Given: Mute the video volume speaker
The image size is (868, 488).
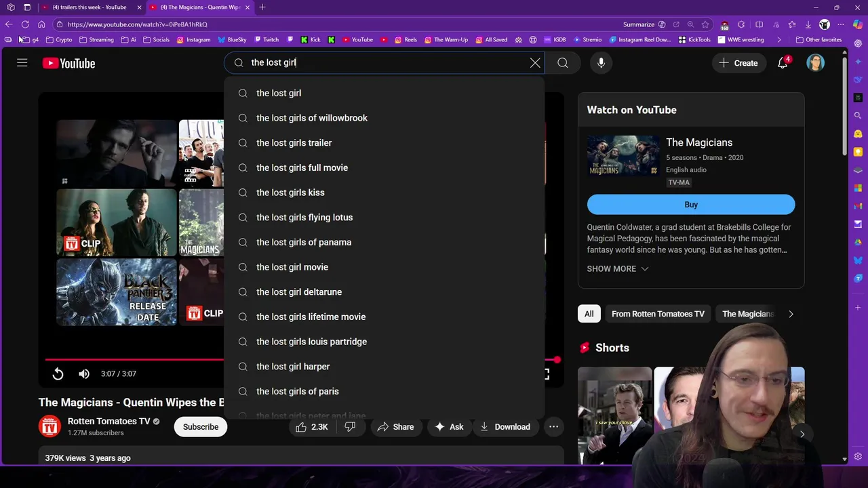Looking at the screenshot, I should coord(84,373).
